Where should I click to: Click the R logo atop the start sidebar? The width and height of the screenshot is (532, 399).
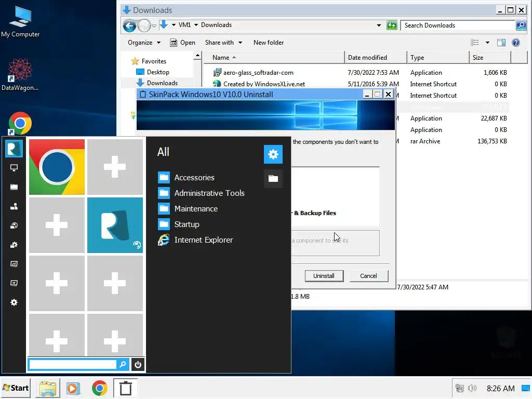click(14, 149)
